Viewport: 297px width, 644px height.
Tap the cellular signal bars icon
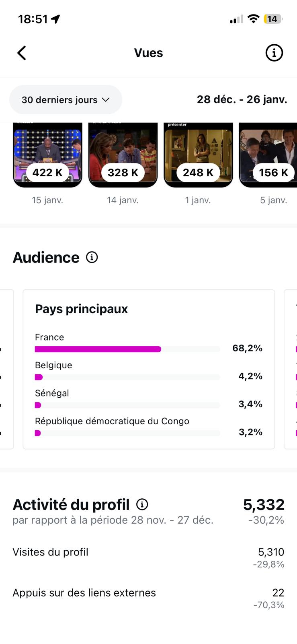(x=236, y=19)
